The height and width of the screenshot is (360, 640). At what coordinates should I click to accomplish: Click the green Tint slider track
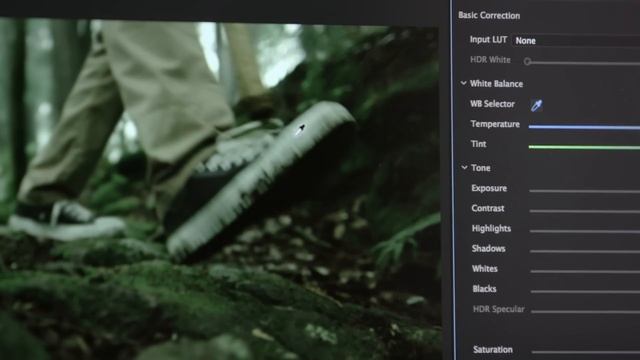584,147
